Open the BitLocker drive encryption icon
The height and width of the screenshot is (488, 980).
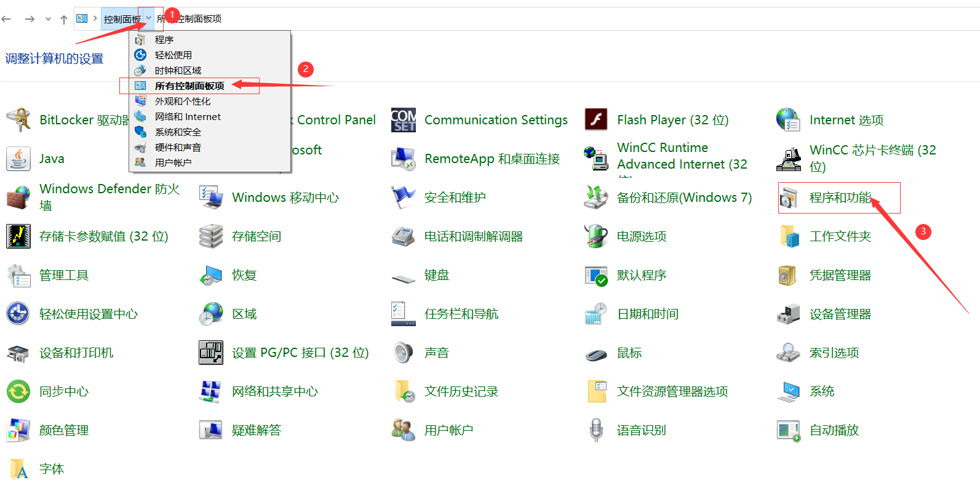click(x=18, y=120)
